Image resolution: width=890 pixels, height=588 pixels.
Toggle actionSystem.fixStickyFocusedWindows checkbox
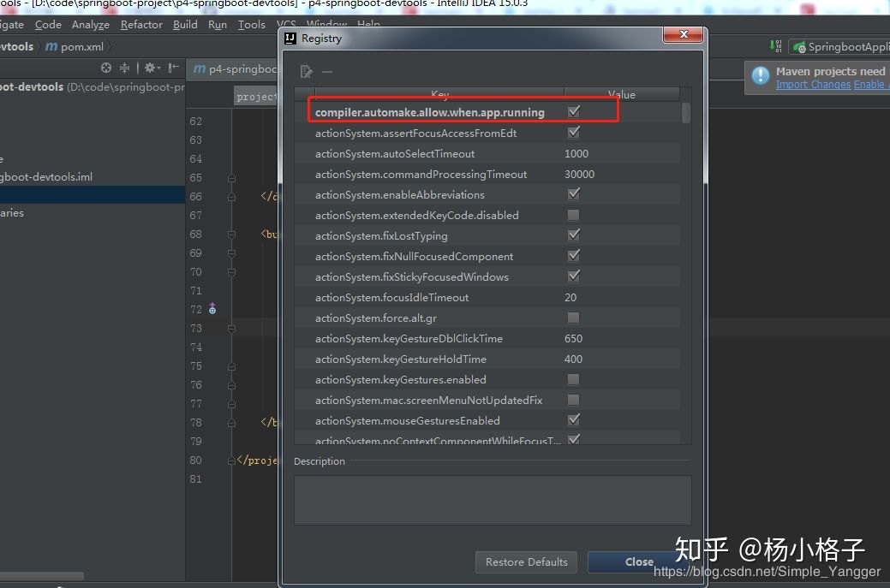[x=574, y=276]
